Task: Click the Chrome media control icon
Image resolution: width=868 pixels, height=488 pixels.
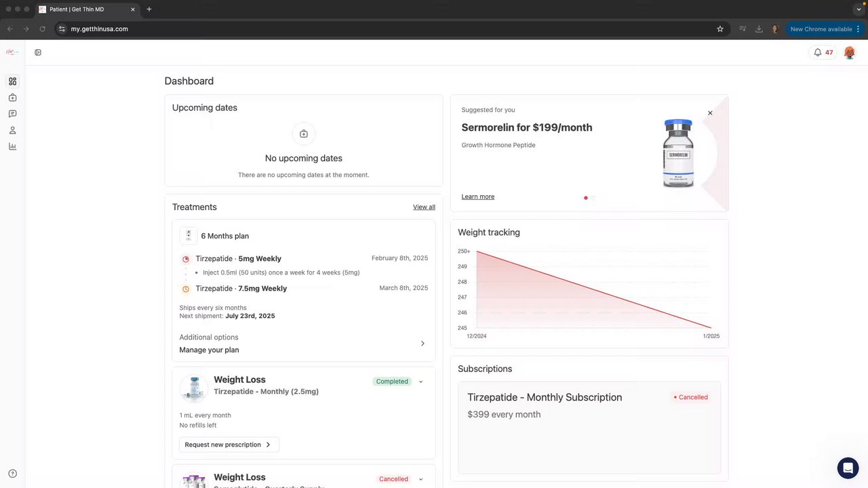Action: (743, 29)
